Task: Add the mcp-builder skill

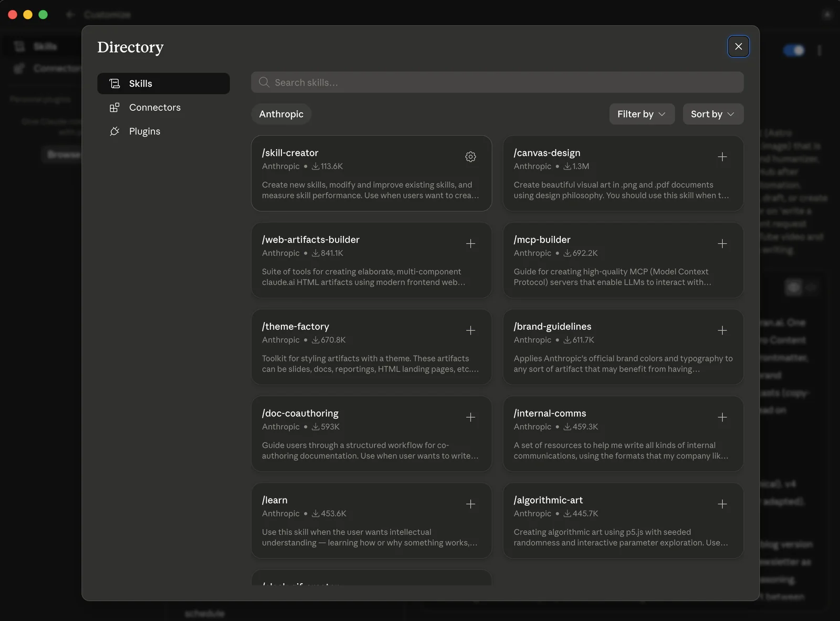Action: pos(722,243)
